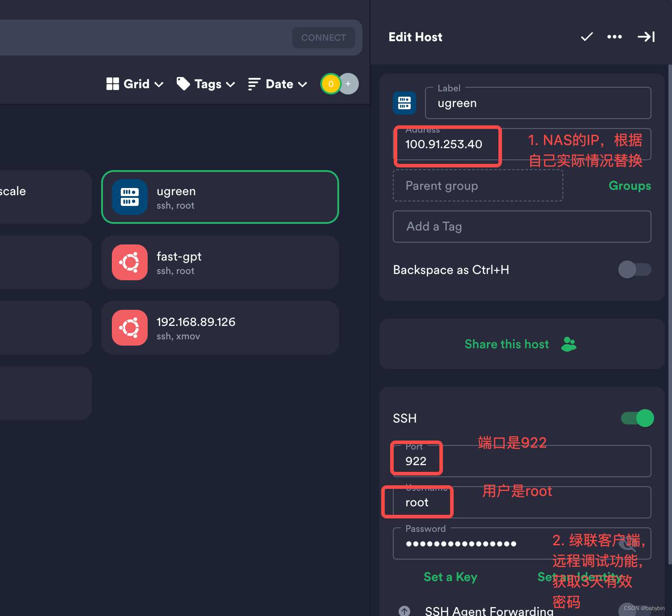This screenshot has height=616, width=672.
Task: Collapse the Edit Host panel with arrow icon
Action: tap(646, 37)
